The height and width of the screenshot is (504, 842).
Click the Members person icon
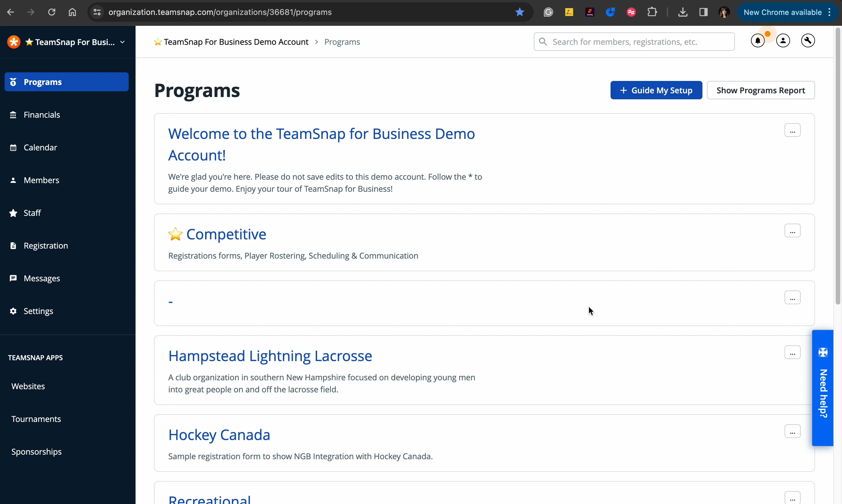[13, 180]
